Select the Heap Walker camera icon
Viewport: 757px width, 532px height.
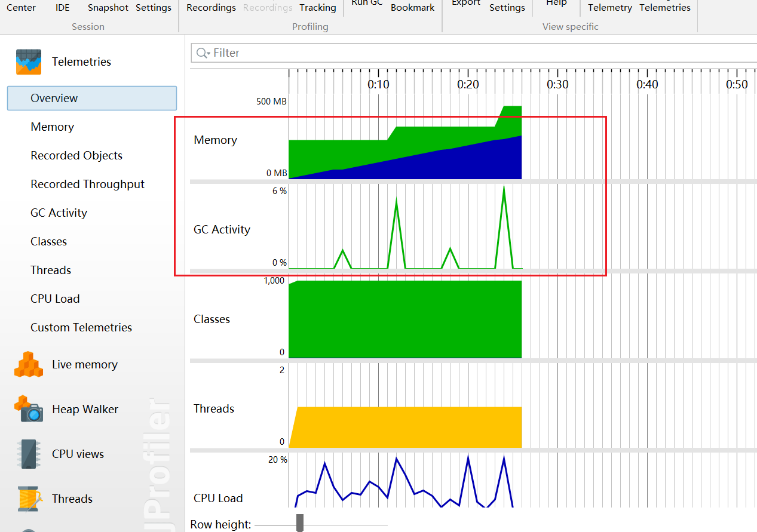[29, 409]
